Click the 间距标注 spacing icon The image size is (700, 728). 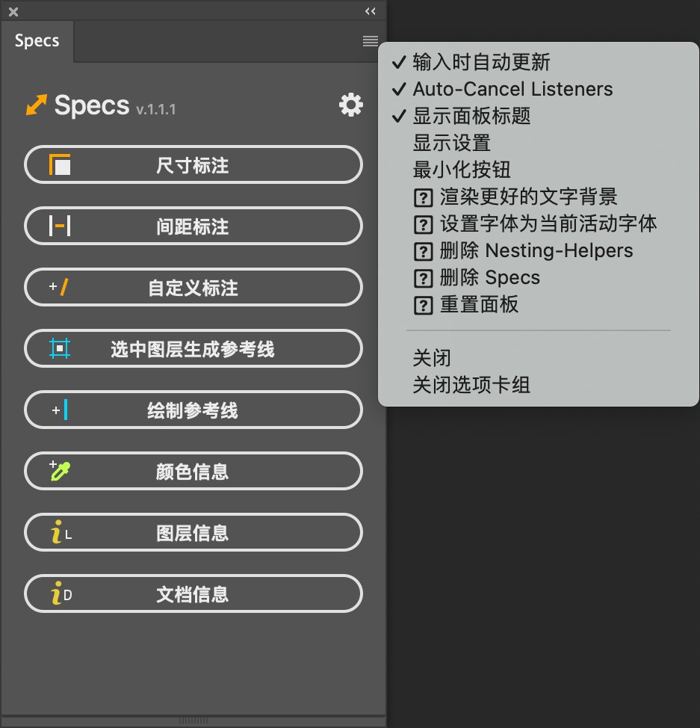(x=60, y=226)
